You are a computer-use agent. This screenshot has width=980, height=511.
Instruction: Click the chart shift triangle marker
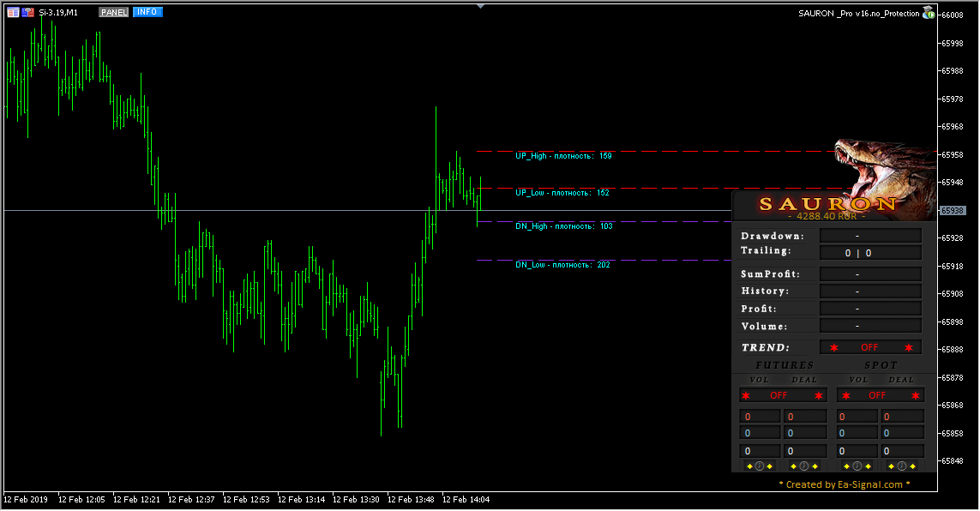coord(480,6)
